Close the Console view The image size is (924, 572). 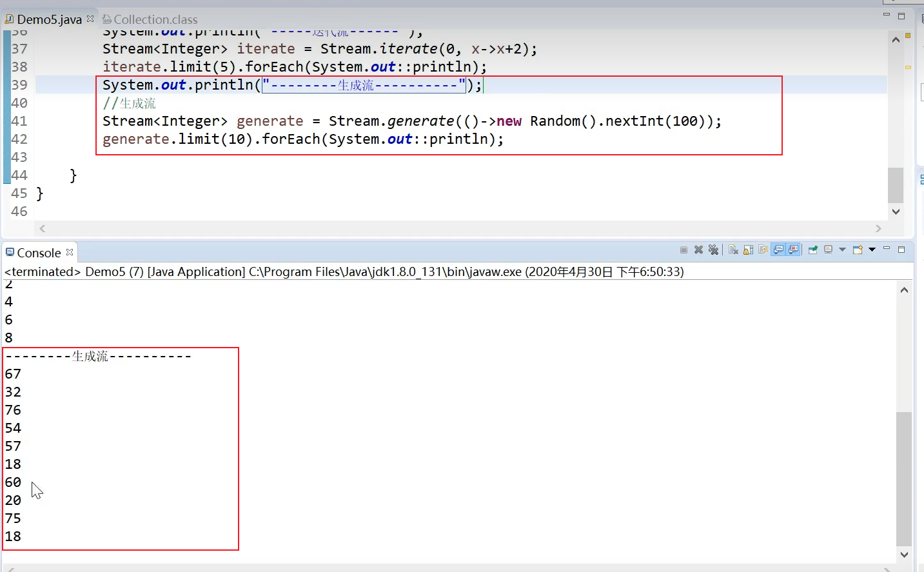point(70,252)
